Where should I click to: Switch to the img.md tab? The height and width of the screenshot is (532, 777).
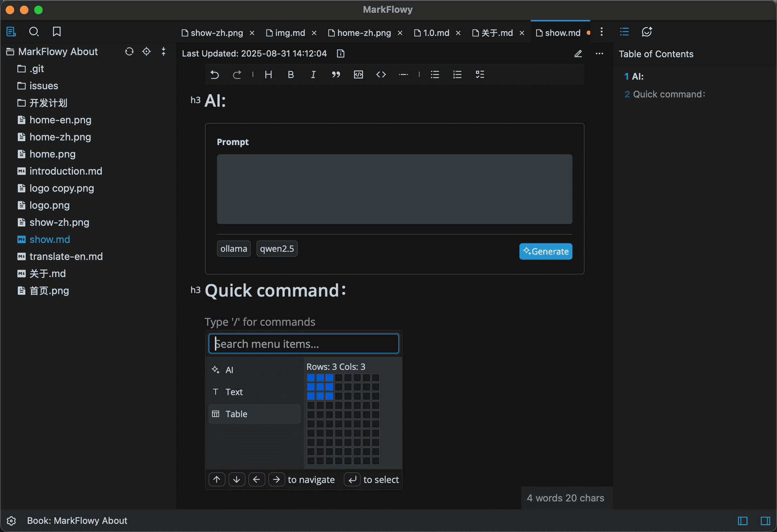click(290, 33)
